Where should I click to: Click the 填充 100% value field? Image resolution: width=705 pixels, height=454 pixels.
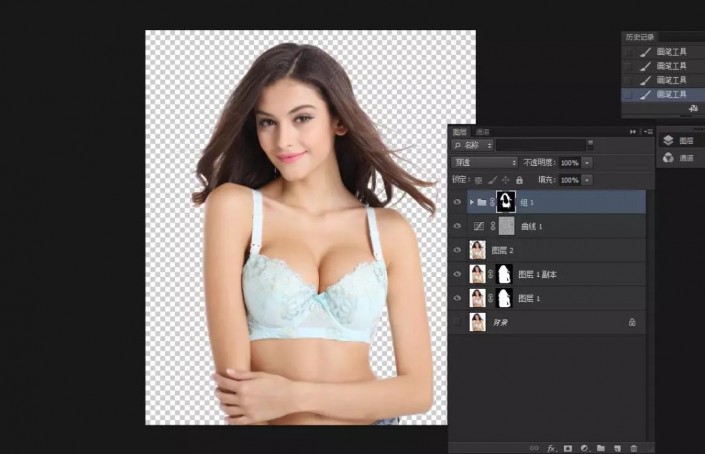click(570, 180)
